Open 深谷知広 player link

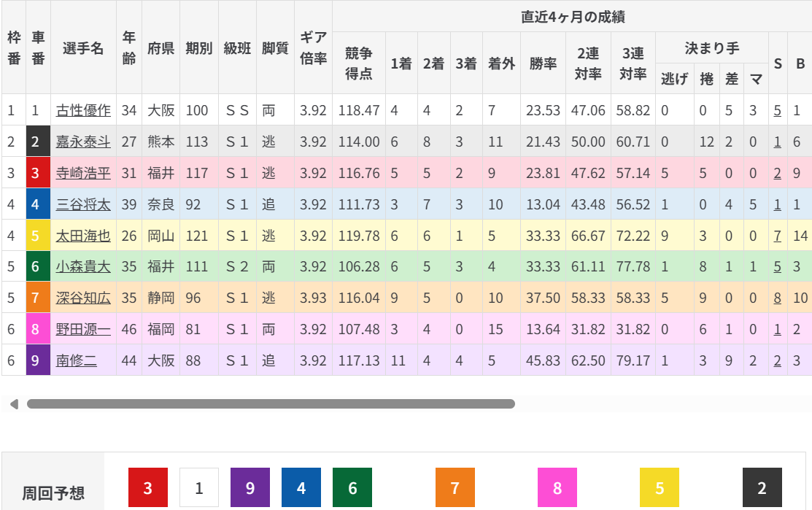click(83, 298)
